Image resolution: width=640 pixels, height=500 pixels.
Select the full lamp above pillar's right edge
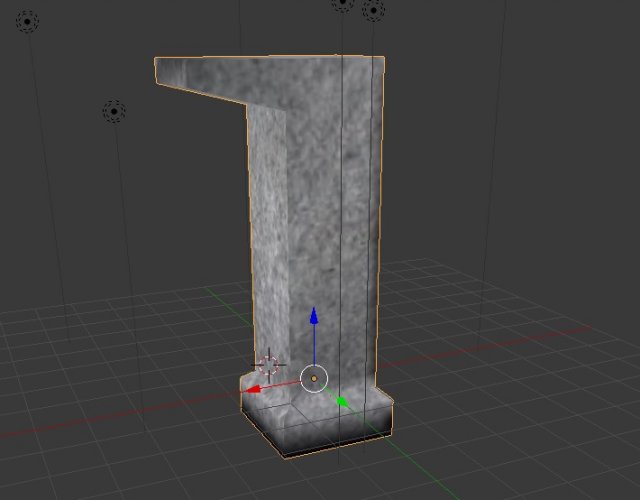pyautogui.click(x=373, y=11)
